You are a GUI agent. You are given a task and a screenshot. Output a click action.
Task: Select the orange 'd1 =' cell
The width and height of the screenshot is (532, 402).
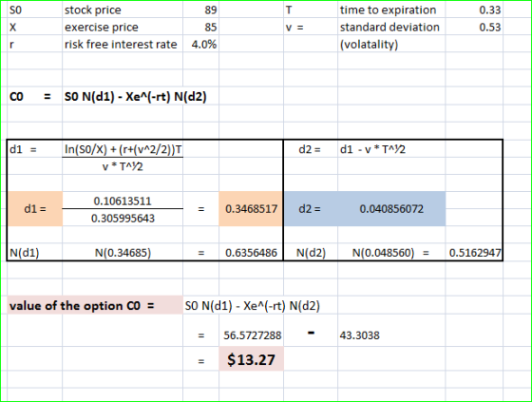tap(35, 208)
